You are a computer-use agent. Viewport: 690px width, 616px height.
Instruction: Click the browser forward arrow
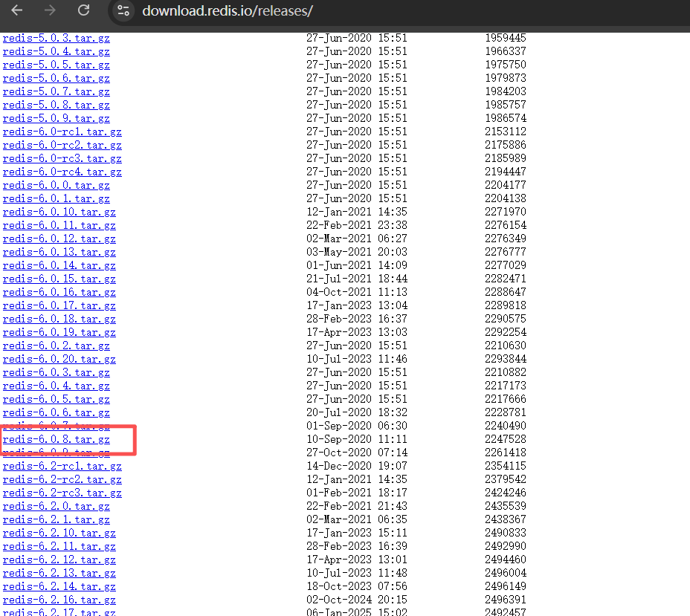click(x=50, y=10)
